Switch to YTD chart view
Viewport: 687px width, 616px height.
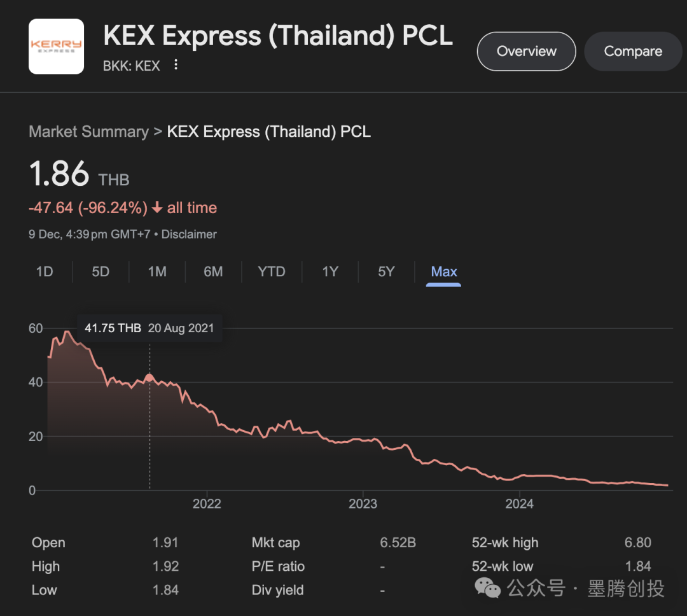click(272, 272)
